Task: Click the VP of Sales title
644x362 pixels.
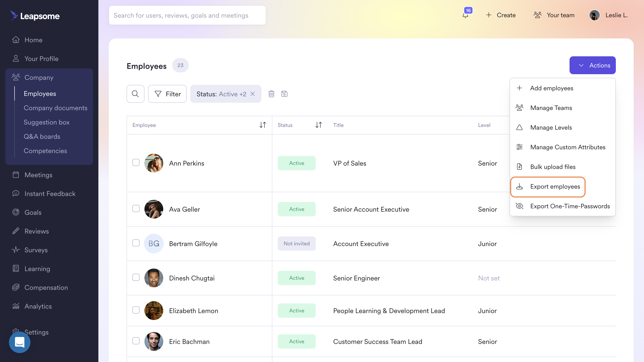Action: (350, 163)
